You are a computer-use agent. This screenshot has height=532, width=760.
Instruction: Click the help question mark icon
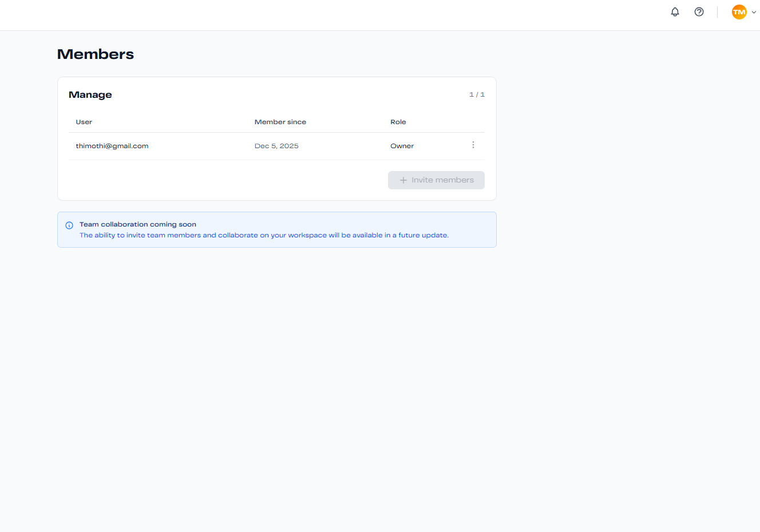[x=699, y=12]
